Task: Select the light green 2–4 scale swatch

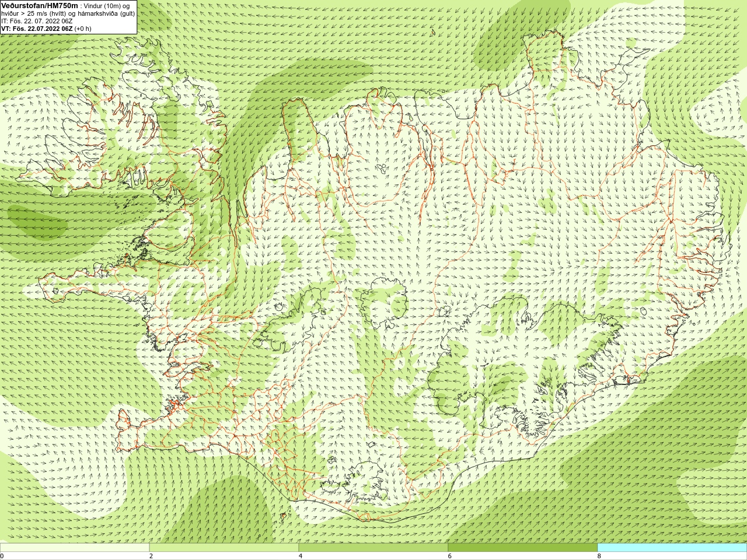Action: point(224,548)
